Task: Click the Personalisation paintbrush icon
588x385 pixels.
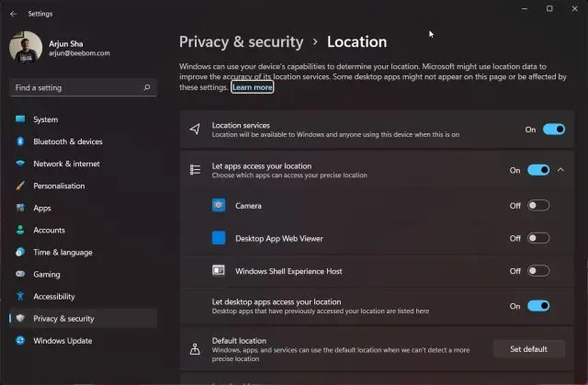Action: 20,186
